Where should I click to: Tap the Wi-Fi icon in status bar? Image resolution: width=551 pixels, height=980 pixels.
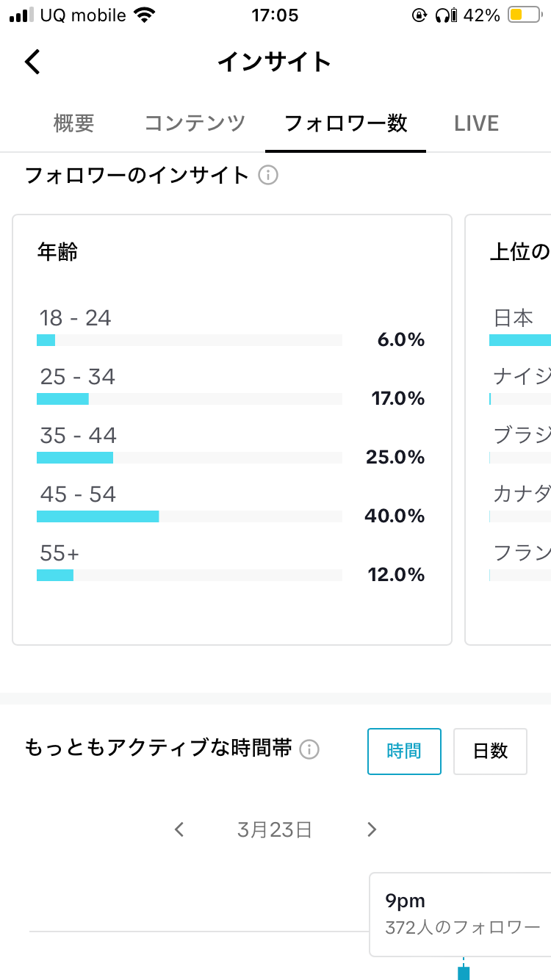click(146, 15)
